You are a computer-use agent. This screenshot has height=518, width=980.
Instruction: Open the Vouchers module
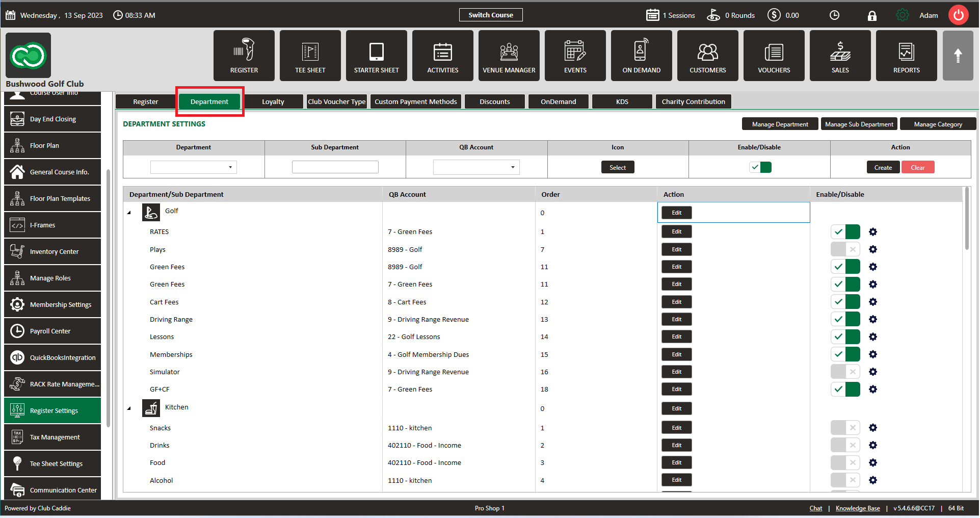click(774, 56)
